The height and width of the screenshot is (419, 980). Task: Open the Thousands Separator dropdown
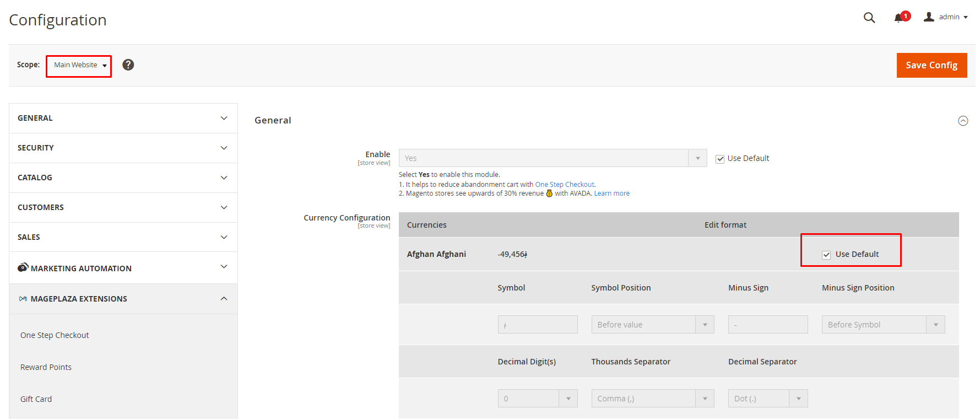click(652, 399)
